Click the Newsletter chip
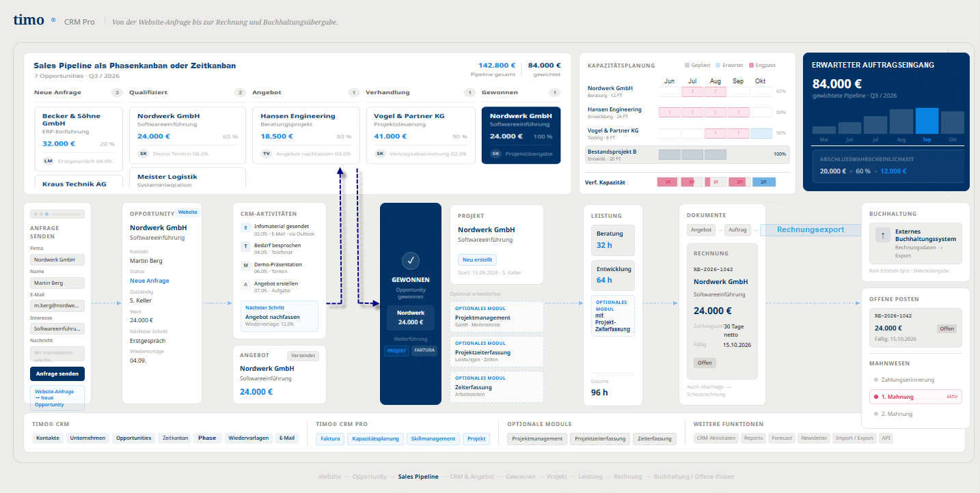 coord(813,438)
